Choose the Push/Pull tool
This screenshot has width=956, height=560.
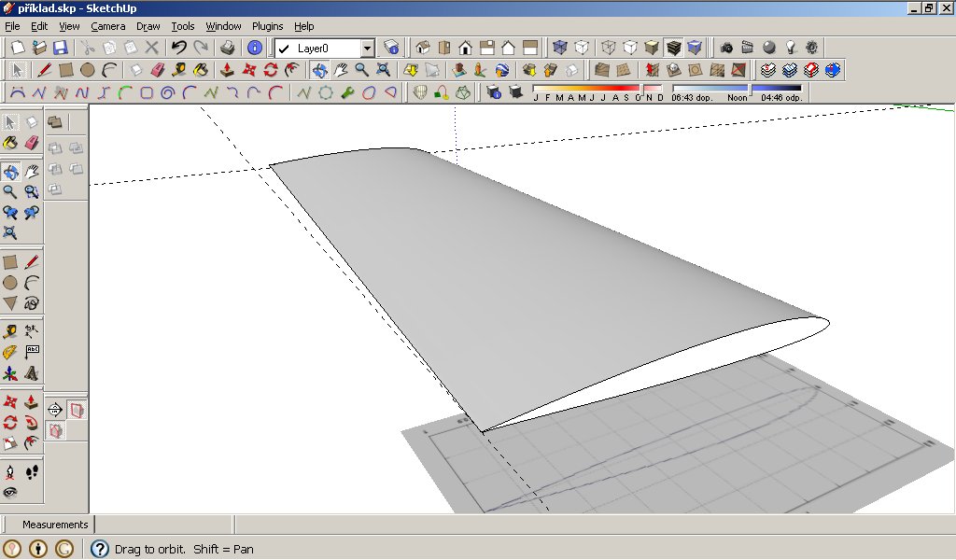226,70
